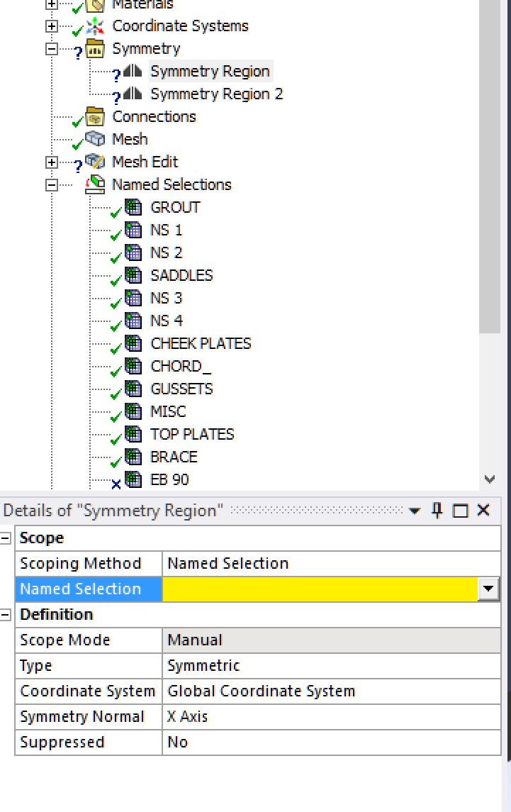
Task: Click the Named Selections icon
Action: click(x=95, y=184)
